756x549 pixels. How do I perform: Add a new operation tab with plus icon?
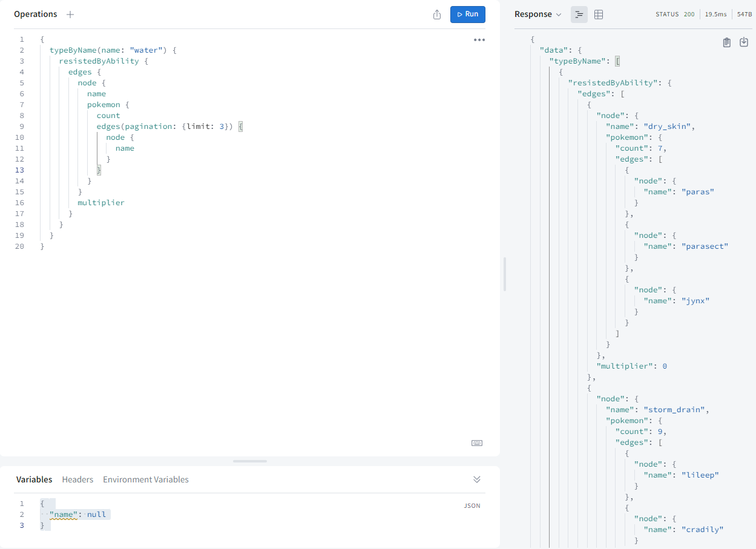point(70,15)
